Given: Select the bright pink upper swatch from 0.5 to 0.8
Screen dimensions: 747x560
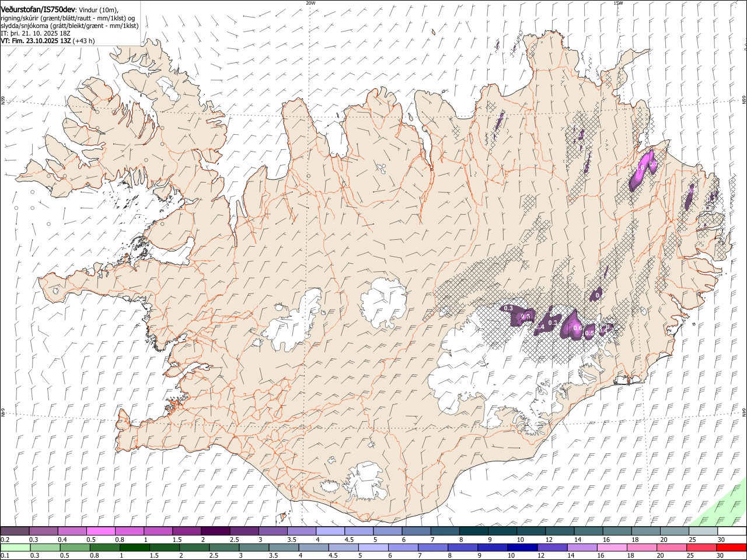Looking at the screenshot, I should point(101,531).
